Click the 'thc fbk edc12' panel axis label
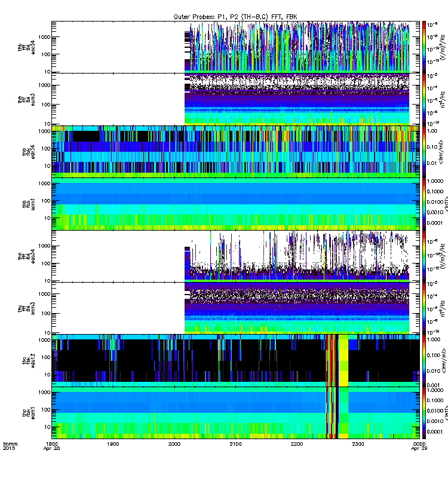Viewport: 448px width, 478px height. coord(28,360)
